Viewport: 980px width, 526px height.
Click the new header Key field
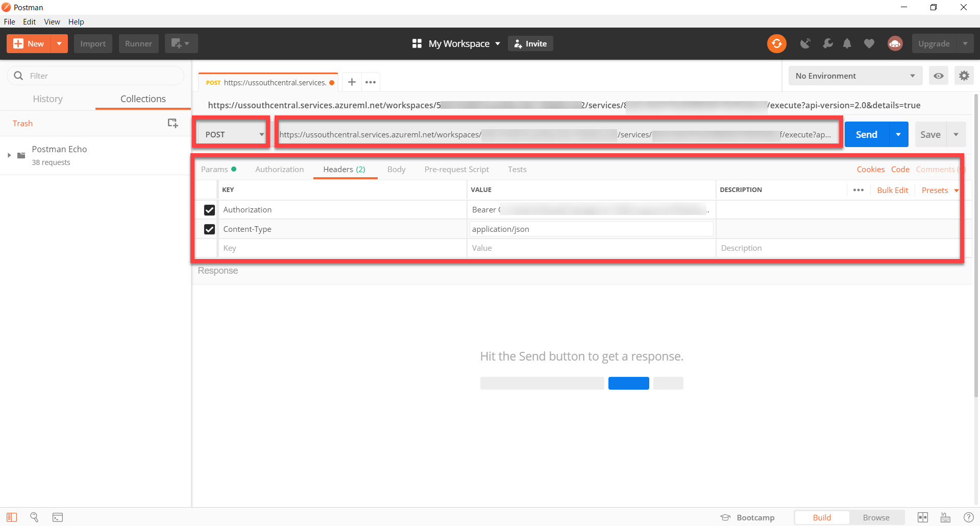pyautogui.click(x=342, y=248)
